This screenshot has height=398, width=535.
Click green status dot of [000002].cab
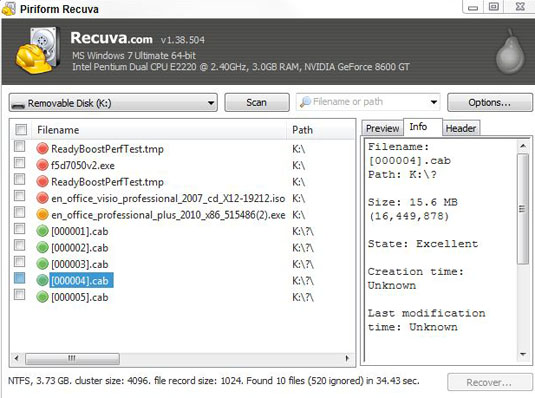pyautogui.click(x=42, y=247)
